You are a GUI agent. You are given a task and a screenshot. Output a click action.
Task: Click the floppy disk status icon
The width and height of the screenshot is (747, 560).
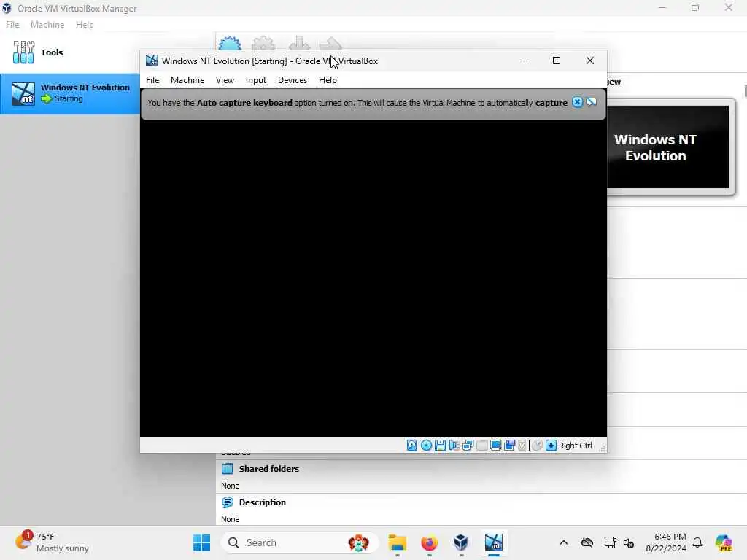440,446
